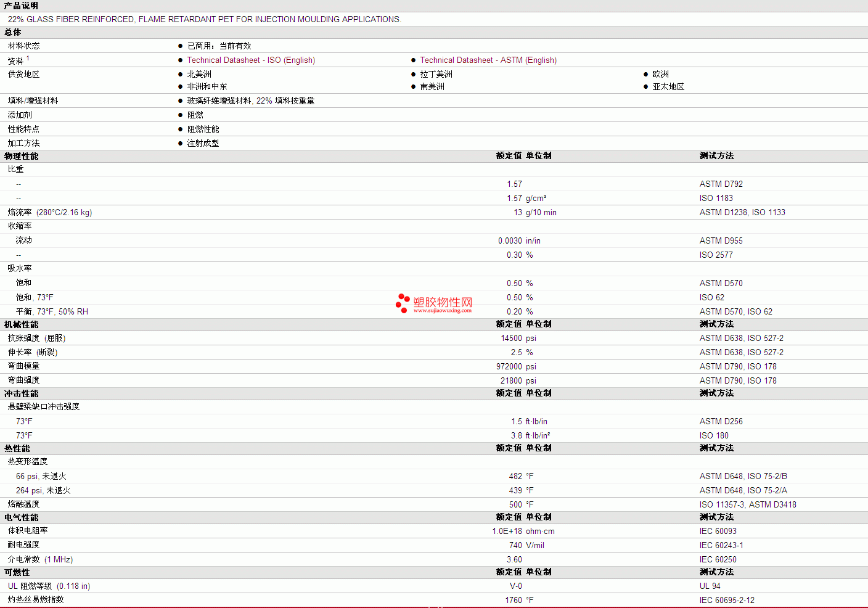Click the 已商用: 当前有效 status text
This screenshot has height=608, width=868.
pos(219,46)
